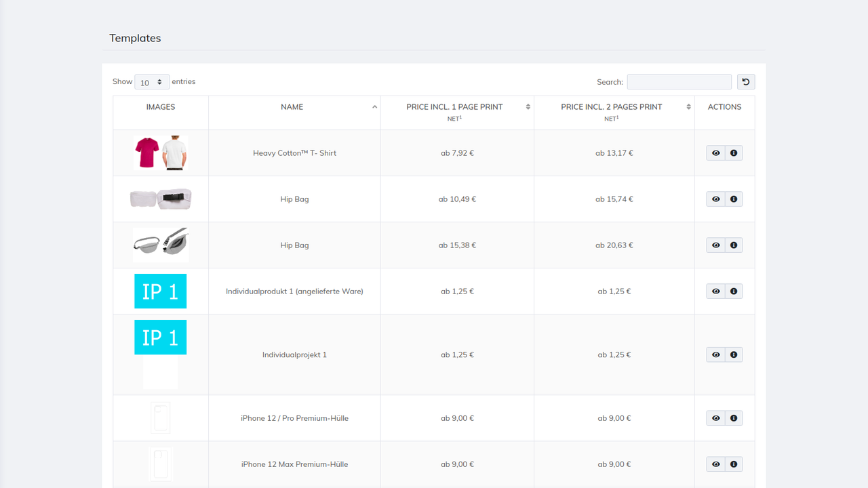The height and width of the screenshot is (488, 868).
Task: Sort by Price incl. 2 pages print
Action: [614, 113]
